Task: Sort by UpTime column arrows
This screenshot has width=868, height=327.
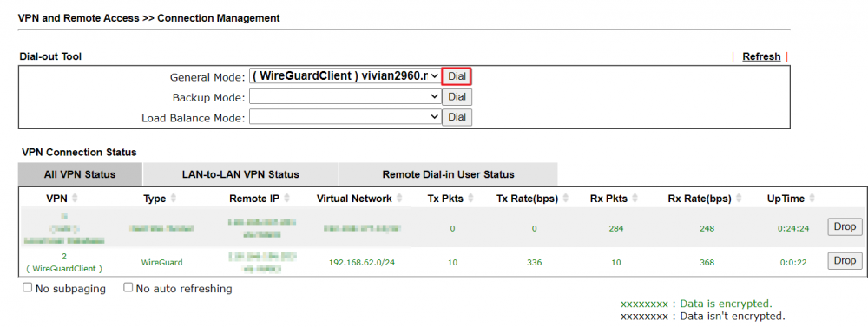Action: pyautogui.click(x=812, y=199)
